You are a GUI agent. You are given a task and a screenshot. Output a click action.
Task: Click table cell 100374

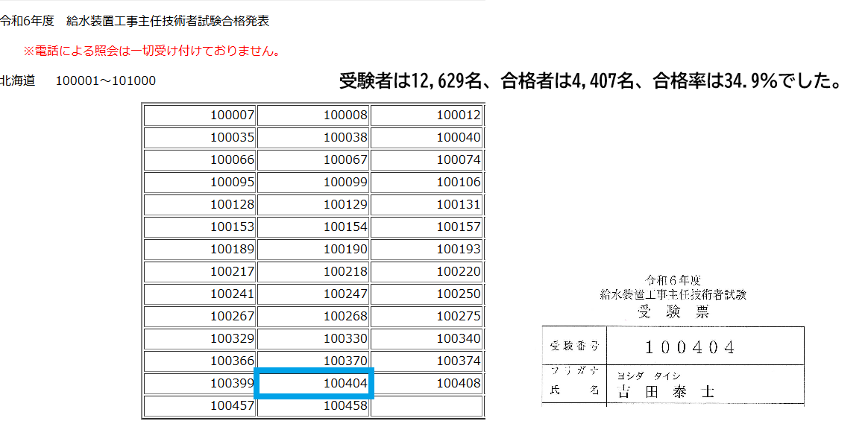[x=427, y=361]
